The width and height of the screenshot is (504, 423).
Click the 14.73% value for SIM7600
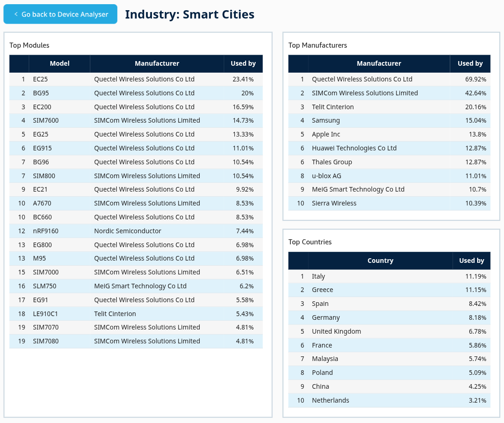pyautogui.click(x=243, y=120)
